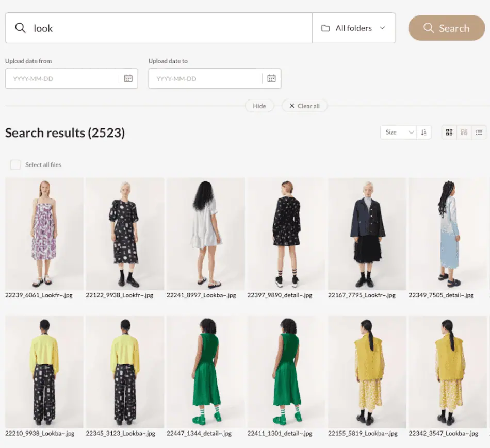This screenshot has width=490, height=448.
Task: Open thumbnail 22411_1301_detail green dress
Action: 286,372
